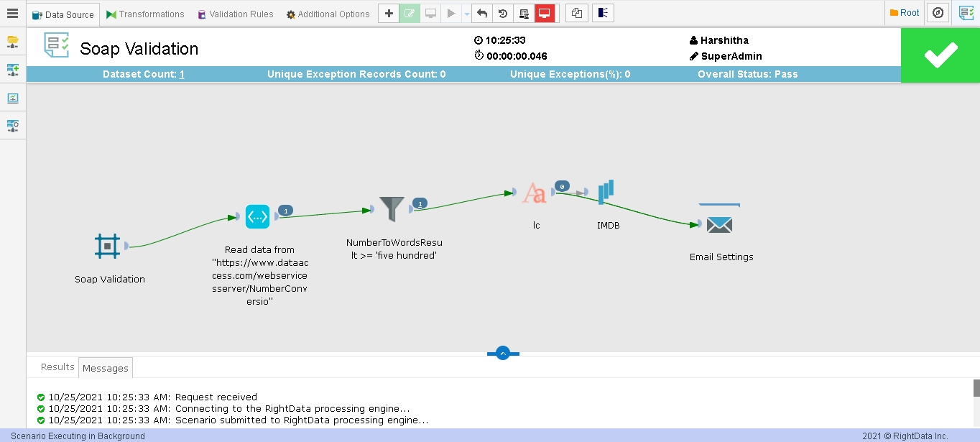Click the red monitor toolbar button
This screenshot has height=442, width=980.
pos(545,14)
